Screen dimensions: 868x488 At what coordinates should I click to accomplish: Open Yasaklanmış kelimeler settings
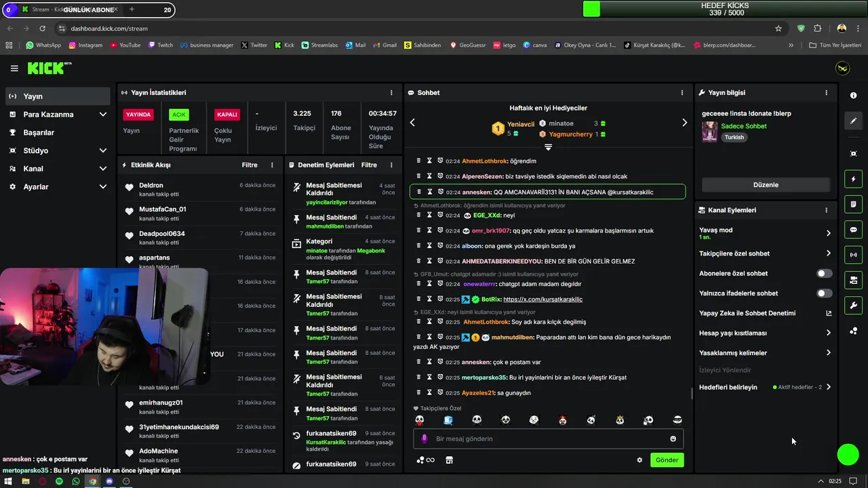click(766, 352)
